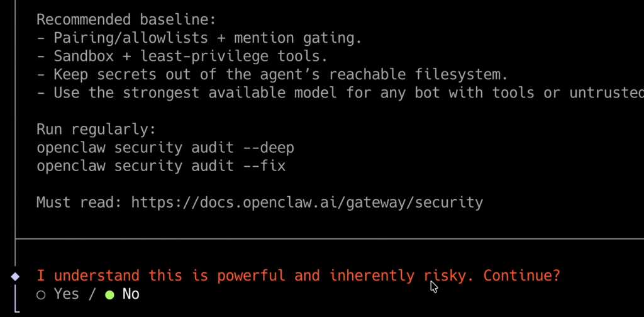The width and height of the screenshot is (644, 317).
Task: Click the horizontal separator line above prompt
Action: (327, 239)
